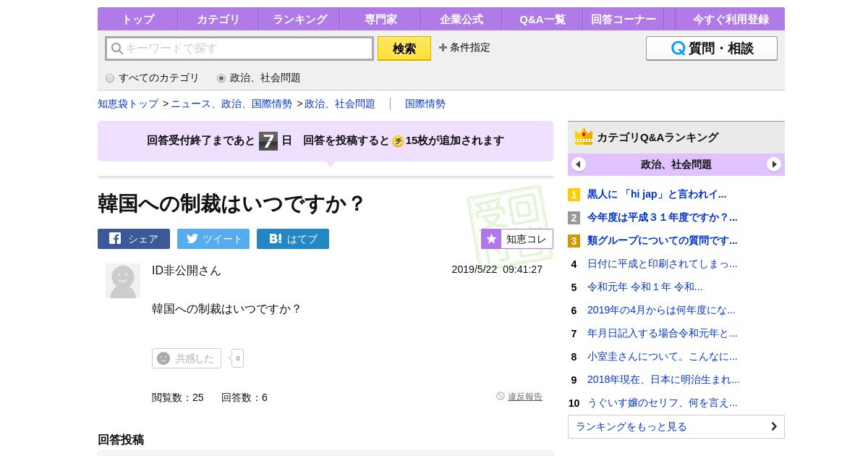
Task: Click the yellow 検索 button
Action: [404, 48]
